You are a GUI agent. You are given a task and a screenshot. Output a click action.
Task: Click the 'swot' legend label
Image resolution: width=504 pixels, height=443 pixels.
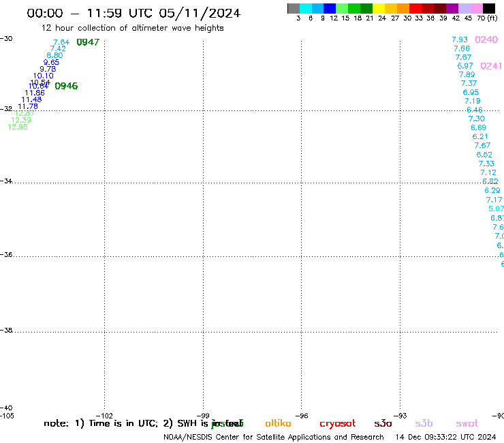point(467,423)
